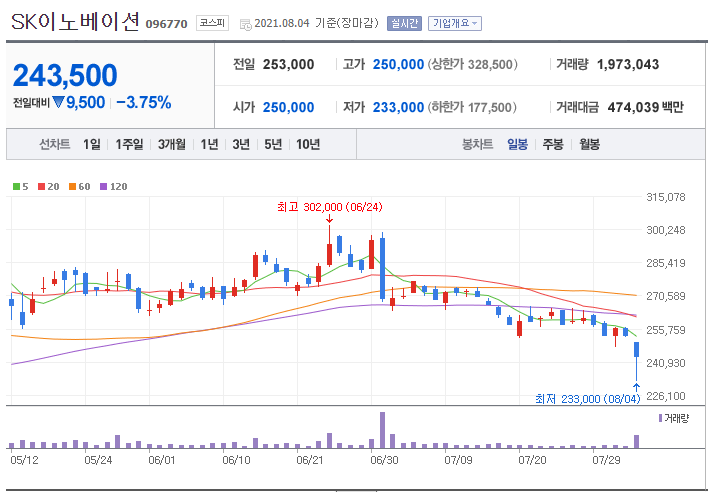708x492 pixels.
Task: Click the current price 243,500
Action: coord(65,75)
